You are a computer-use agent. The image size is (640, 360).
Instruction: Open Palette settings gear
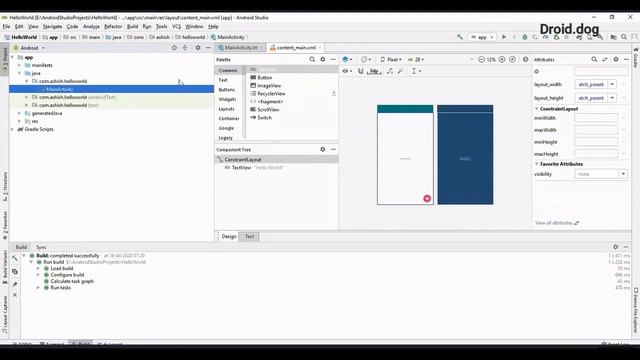click(x=323, y=59)
